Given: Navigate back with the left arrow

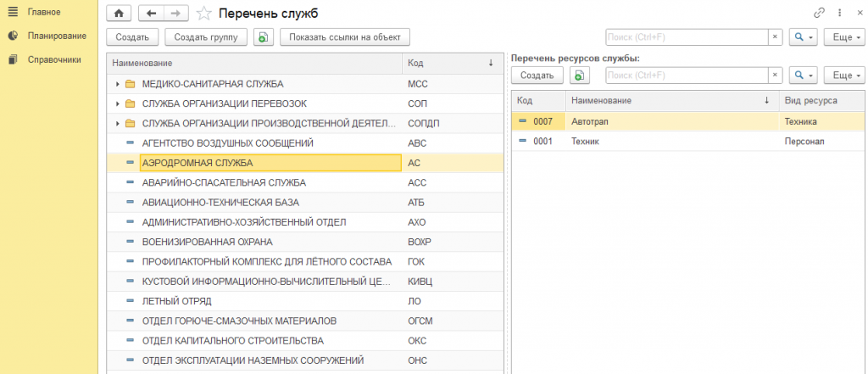Looking at the screenshot, I should pyautogui.click(x=151, y=13).
